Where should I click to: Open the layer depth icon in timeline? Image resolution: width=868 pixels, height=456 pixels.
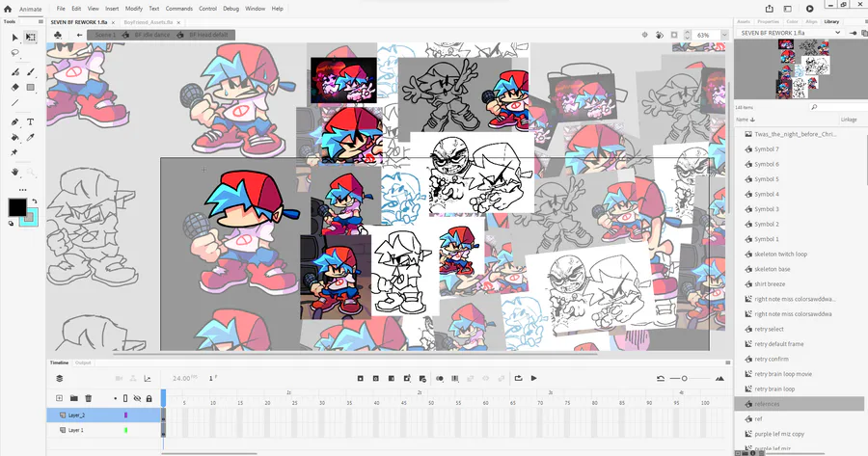[x=148, y=379]
